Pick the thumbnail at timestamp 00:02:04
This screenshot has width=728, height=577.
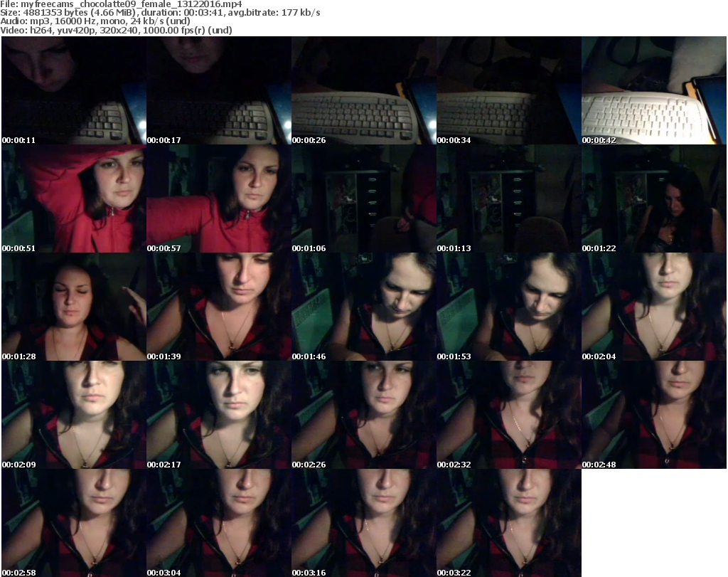[654, 307]
